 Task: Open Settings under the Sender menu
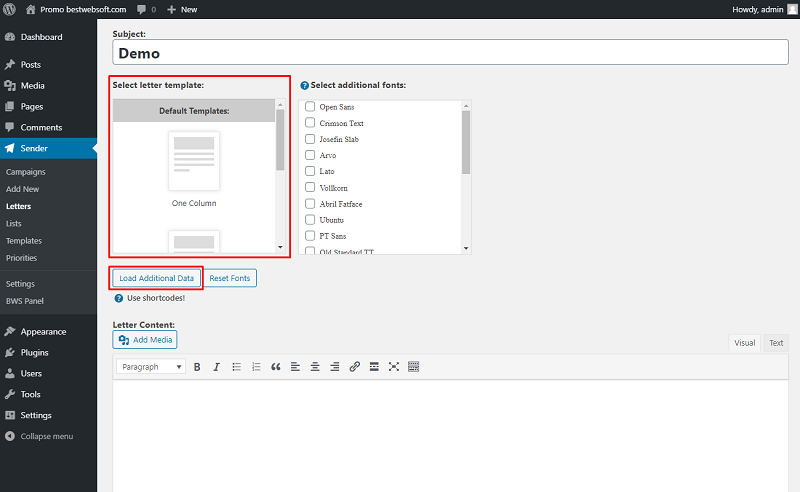point(20,284)
